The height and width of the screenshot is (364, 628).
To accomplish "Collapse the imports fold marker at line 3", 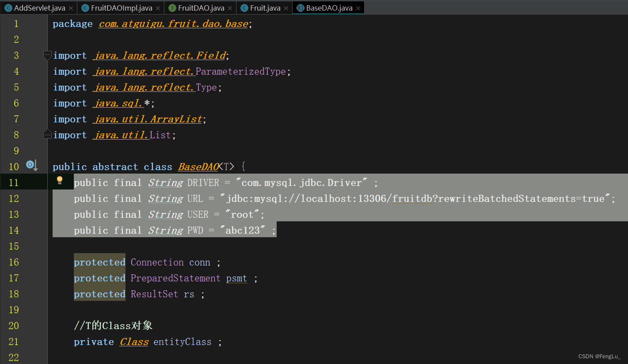I will point(47,55).
